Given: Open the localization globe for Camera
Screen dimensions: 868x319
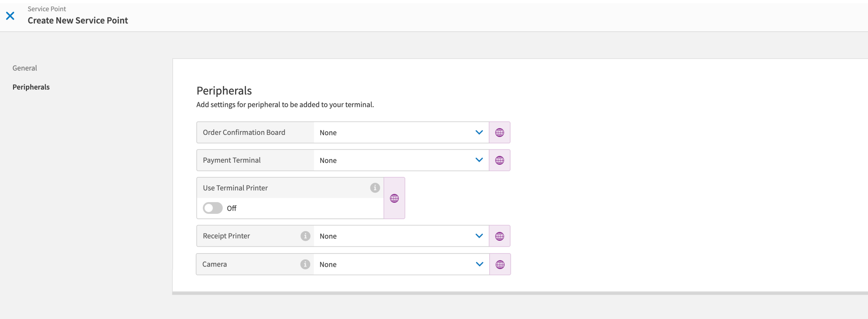Looking at the screenshot, I should coord(500,264).
